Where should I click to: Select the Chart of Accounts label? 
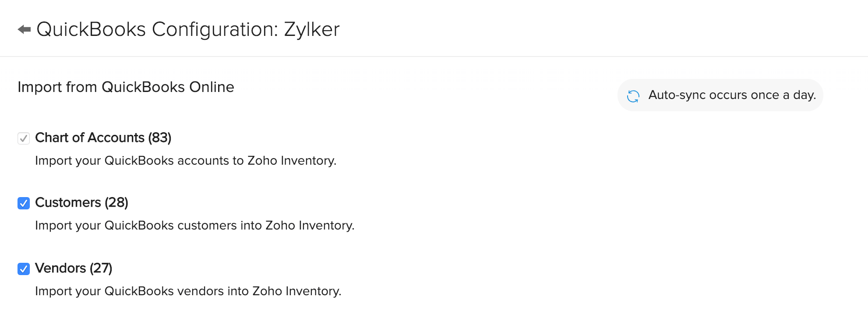point(103,138)
